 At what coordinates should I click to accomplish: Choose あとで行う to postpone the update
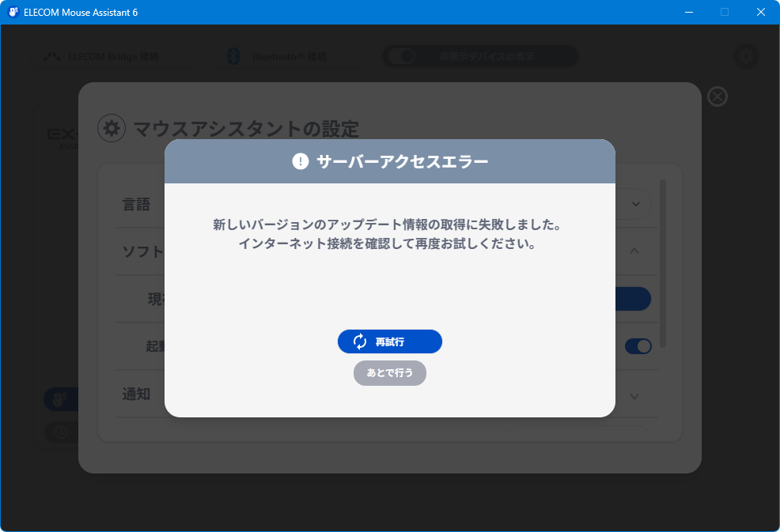click(389, 373)
